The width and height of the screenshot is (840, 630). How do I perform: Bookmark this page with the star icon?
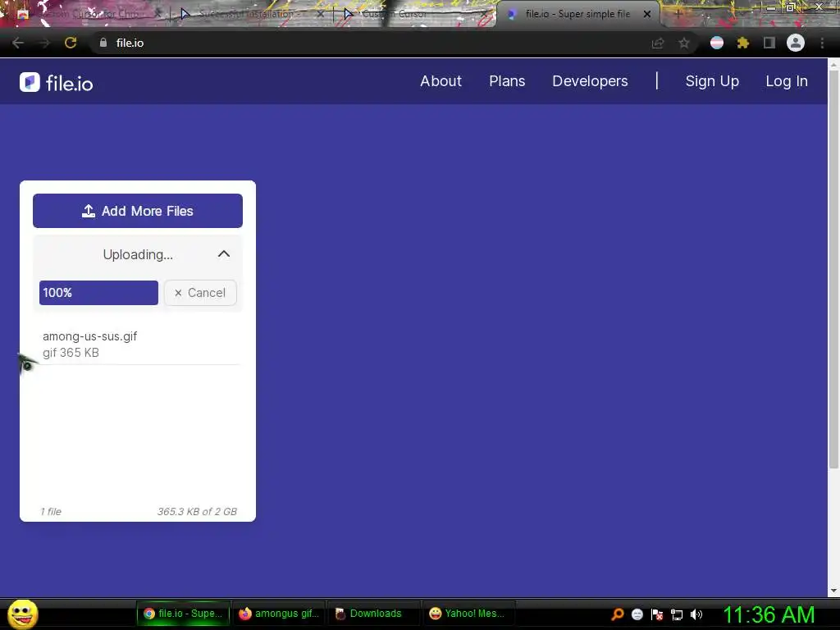click(x=684, y=43)
